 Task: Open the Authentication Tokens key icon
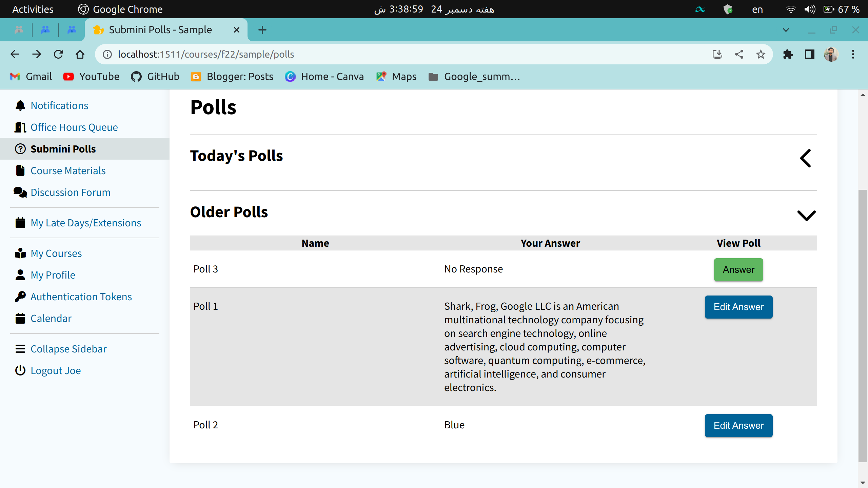[20, 296]
